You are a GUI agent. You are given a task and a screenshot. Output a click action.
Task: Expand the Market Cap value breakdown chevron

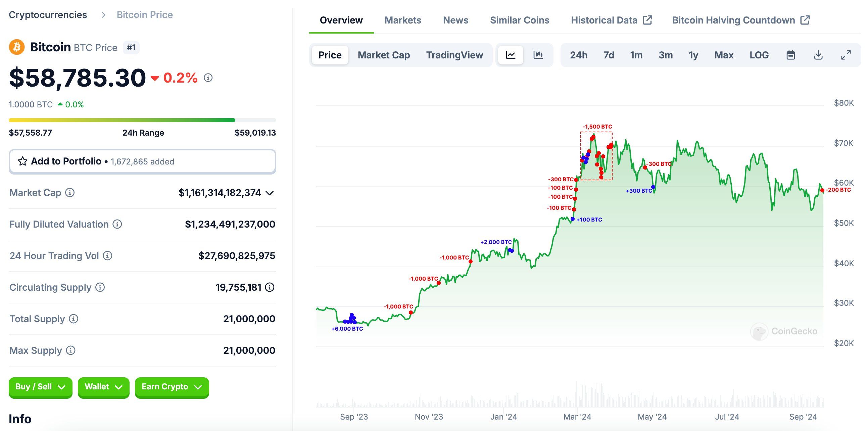pyautogui.click(x=269, y=193)
